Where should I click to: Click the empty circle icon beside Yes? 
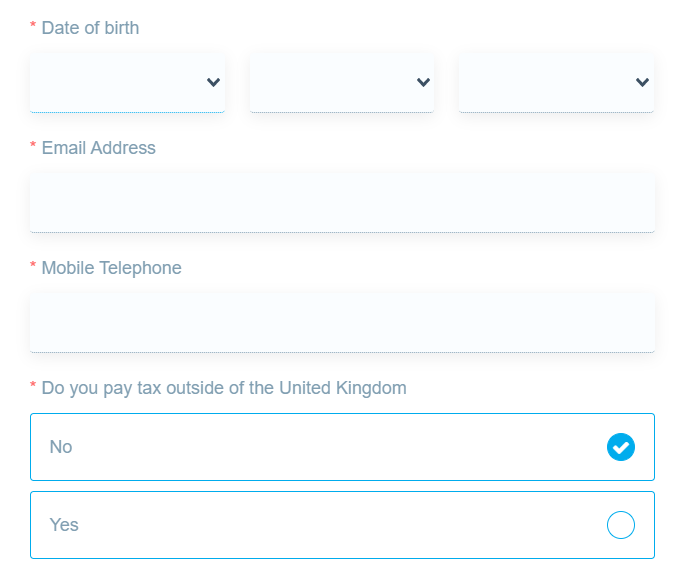[621, 525]
